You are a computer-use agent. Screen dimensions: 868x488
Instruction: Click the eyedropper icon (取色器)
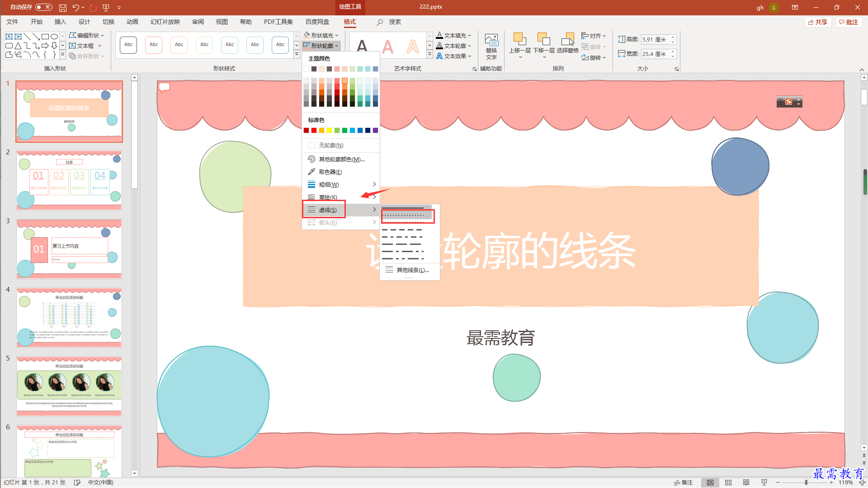pos(311,172)
